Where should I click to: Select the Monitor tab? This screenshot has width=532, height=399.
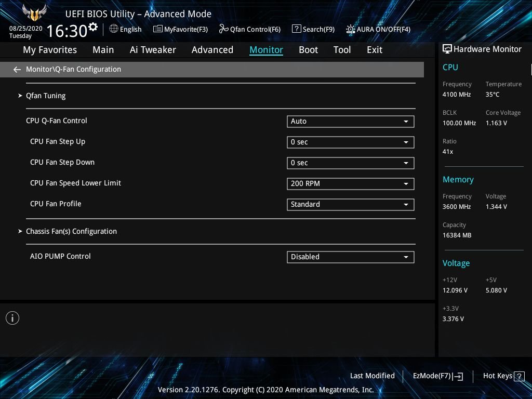267,50
